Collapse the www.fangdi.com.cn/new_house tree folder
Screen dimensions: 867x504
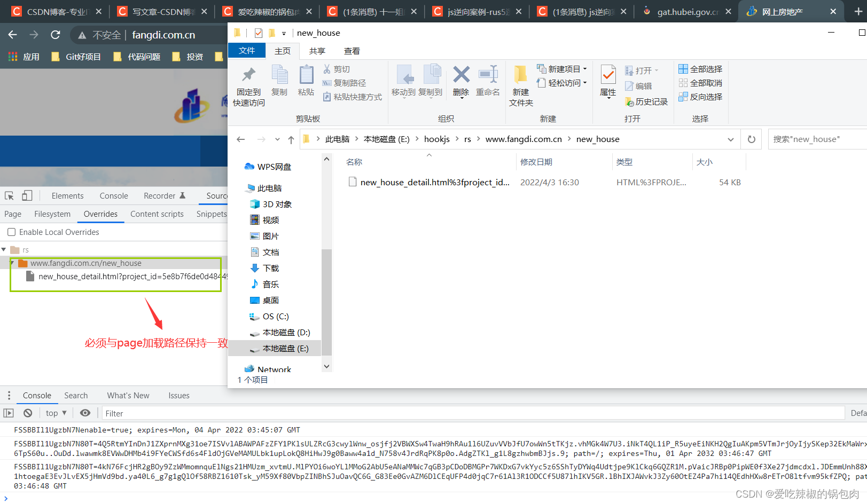pyautogui.click(x=12, y=263)
